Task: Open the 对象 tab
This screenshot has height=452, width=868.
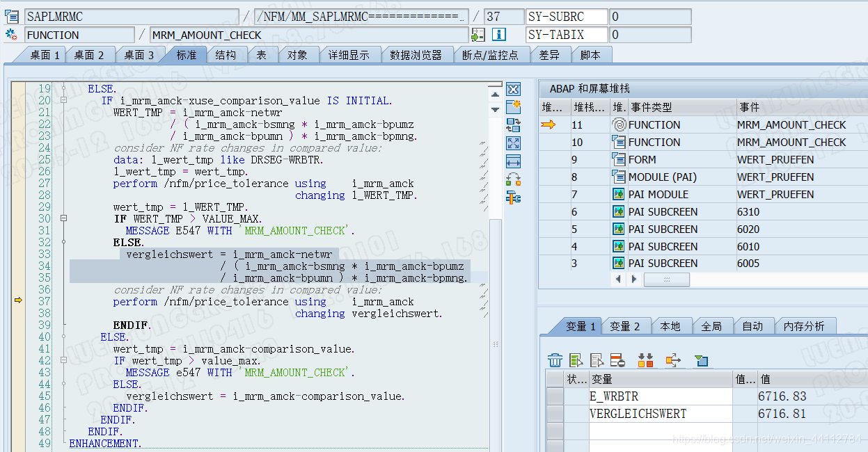Action: (x=297, y=55)
